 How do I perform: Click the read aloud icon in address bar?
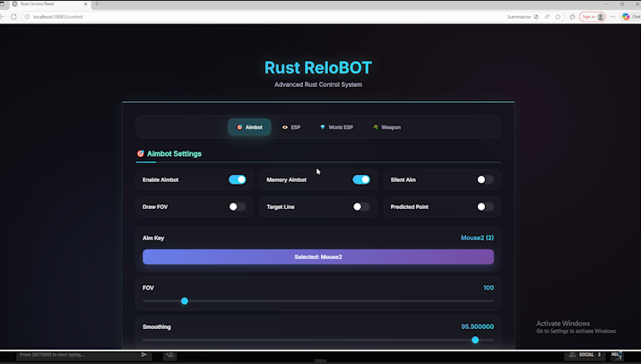[547, 16]
